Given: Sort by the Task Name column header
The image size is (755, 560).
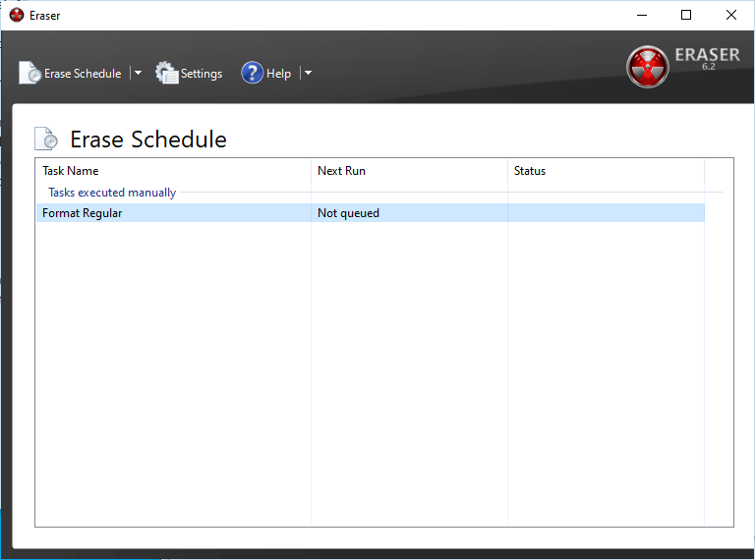Looking at the screenshot, I should point(71,171).
